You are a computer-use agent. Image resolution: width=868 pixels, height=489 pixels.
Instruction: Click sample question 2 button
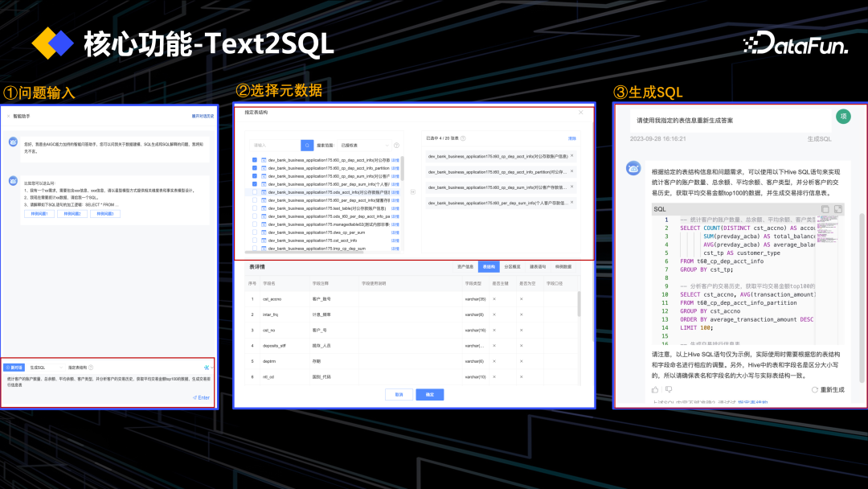click(72, 214)
